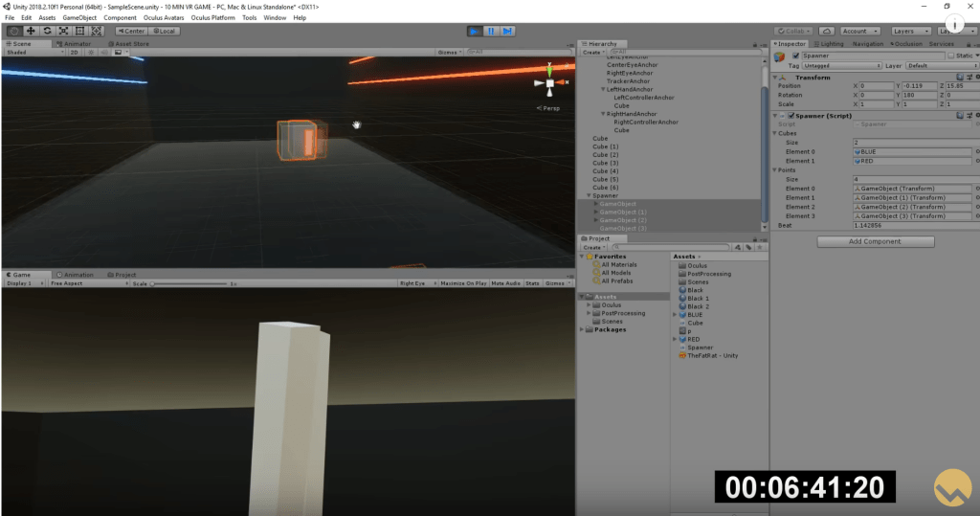The height and width of the screenshot is (516, 980).
Task: Toggle the Static checkbox in Inspector
Action: 951,56
